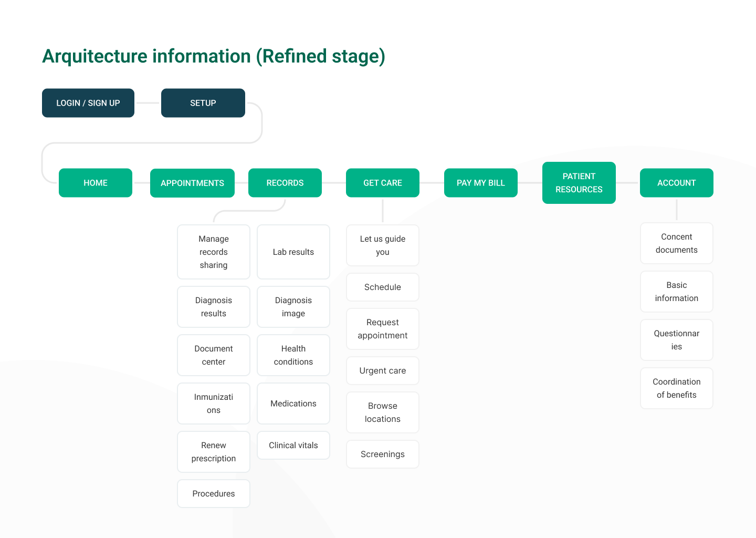
Task: Click the PAY MY BILL node
Action: pos(481,183)
